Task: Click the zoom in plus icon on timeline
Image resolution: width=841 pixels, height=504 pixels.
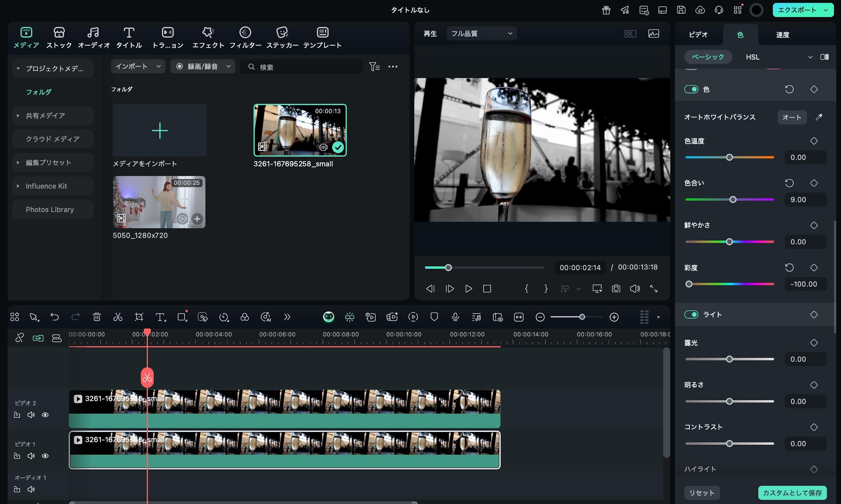Action: click(614, 317)
